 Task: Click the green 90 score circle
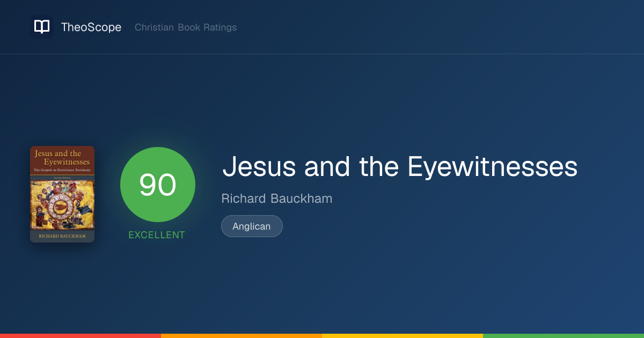pos(158,185)
